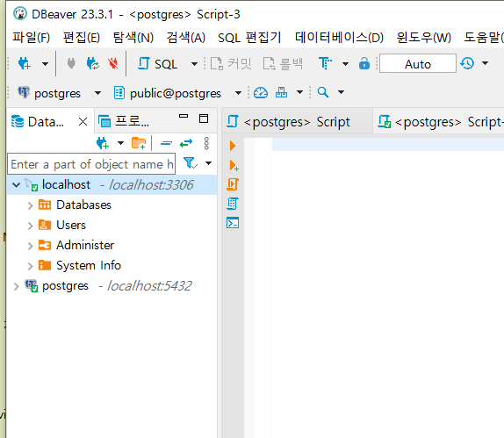Click the new folder icon in the navigator
Image resolution: width=504 pixels, height=438 pixels.
tap(139, 143)
